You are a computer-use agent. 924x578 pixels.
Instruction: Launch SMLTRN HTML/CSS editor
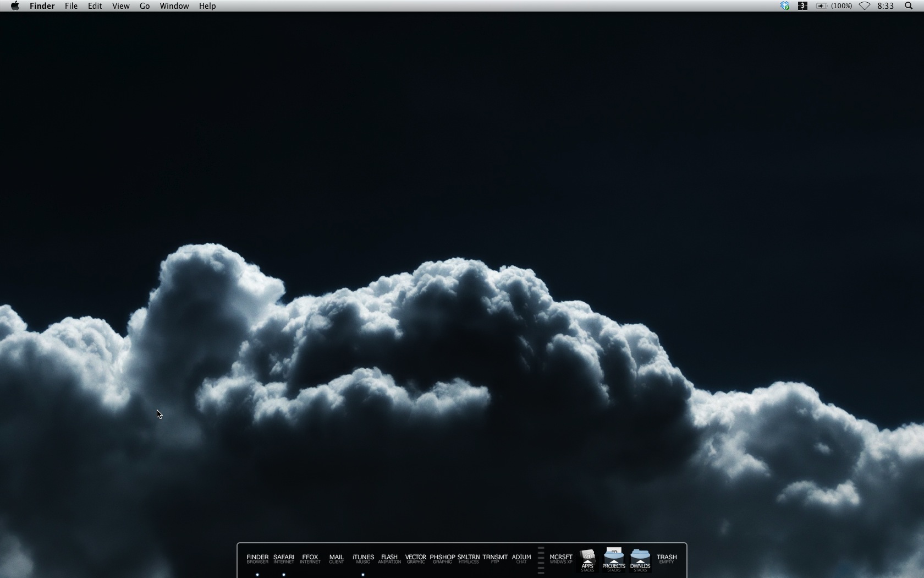(x=469, y=559)
